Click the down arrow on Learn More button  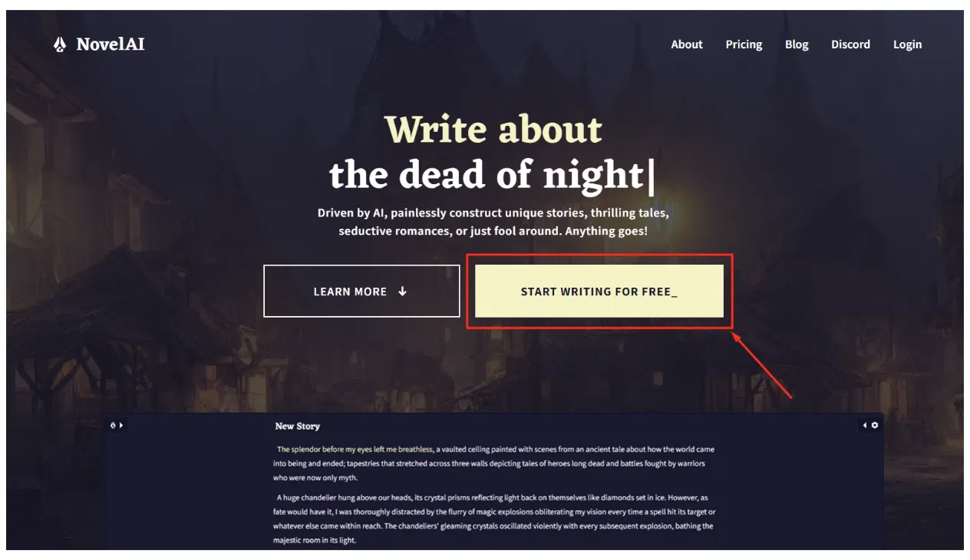(x=402, y=292)
